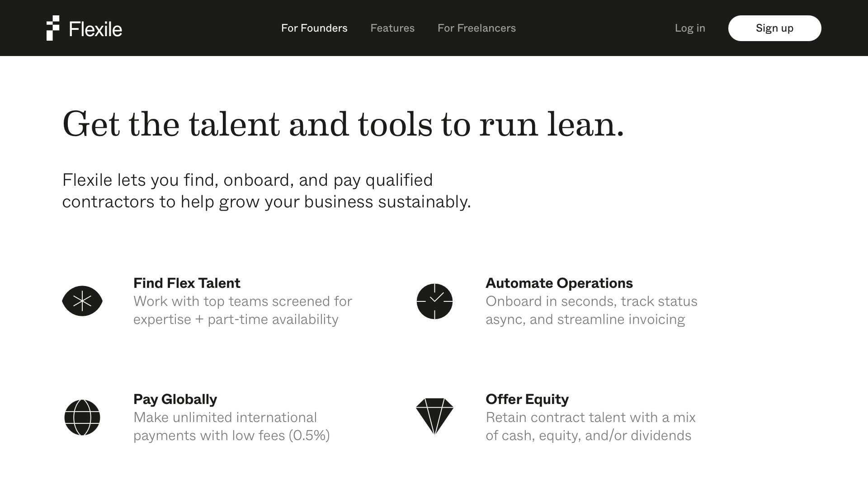Click the low fees (0.5%) description text
The height and width of the screenshot is (488, 868).
point(231,426)
